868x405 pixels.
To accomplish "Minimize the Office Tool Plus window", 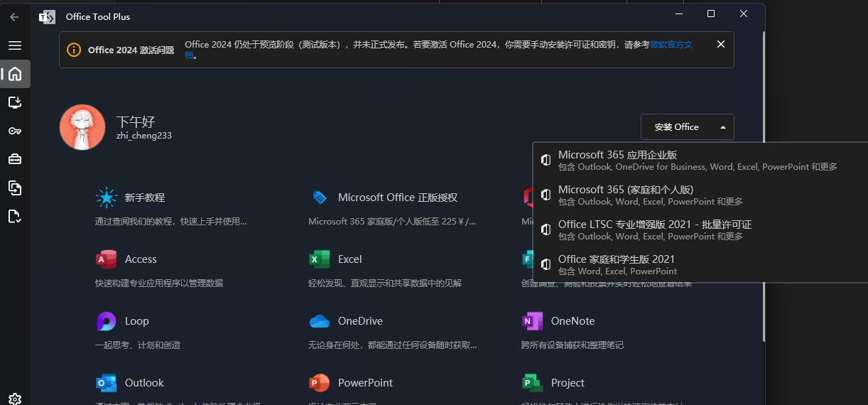I will (678, 14).
